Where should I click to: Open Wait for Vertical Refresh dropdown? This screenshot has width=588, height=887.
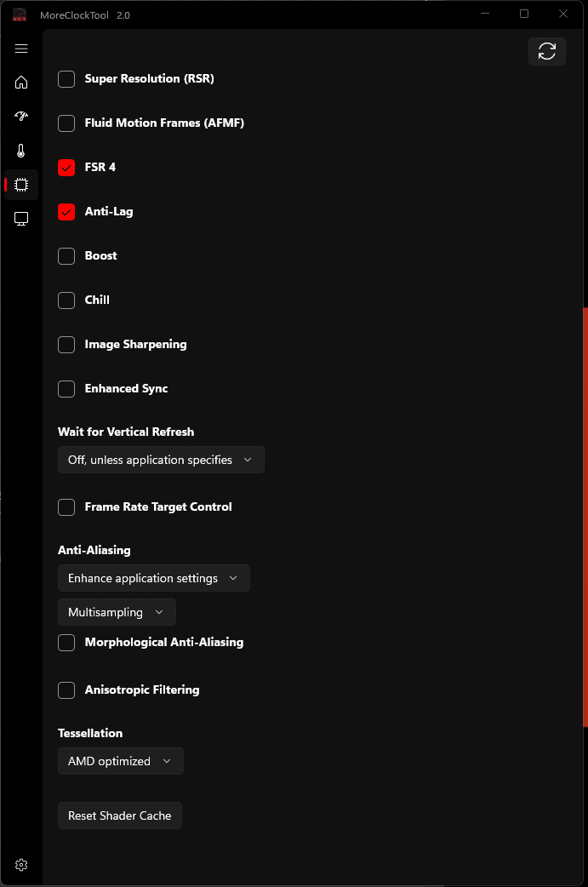(x=161, y=460)
